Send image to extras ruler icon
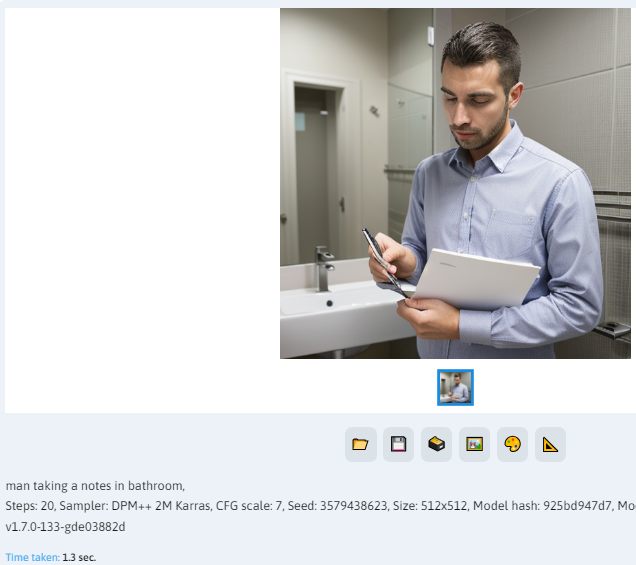The height and width of the screenshot is (565, 636). 550,444
